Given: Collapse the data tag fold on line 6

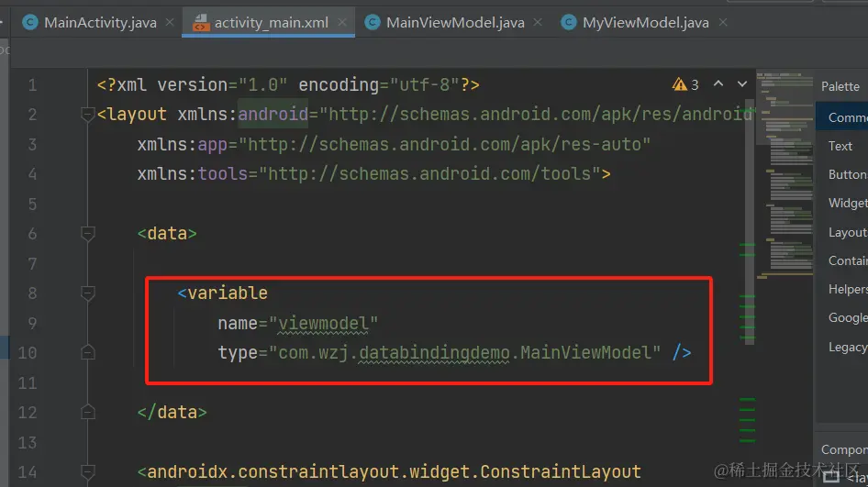Looking at the screenshot, I should [87, 234].
